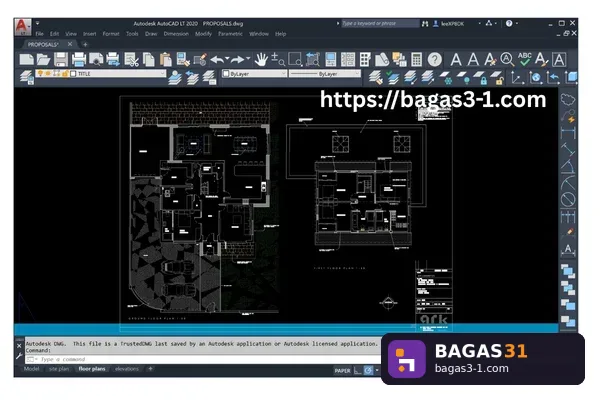Click the Layer Freeze snowflake icon
Screen dimensions: 600x400
tap(445, 78)
